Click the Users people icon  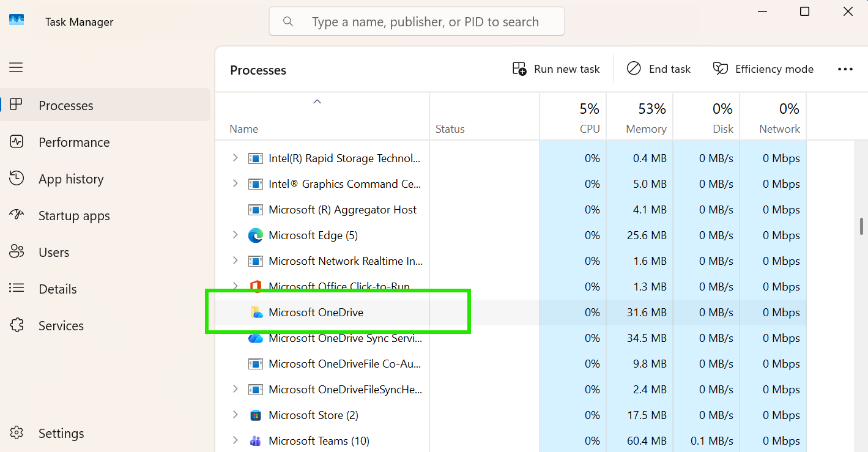17,252
